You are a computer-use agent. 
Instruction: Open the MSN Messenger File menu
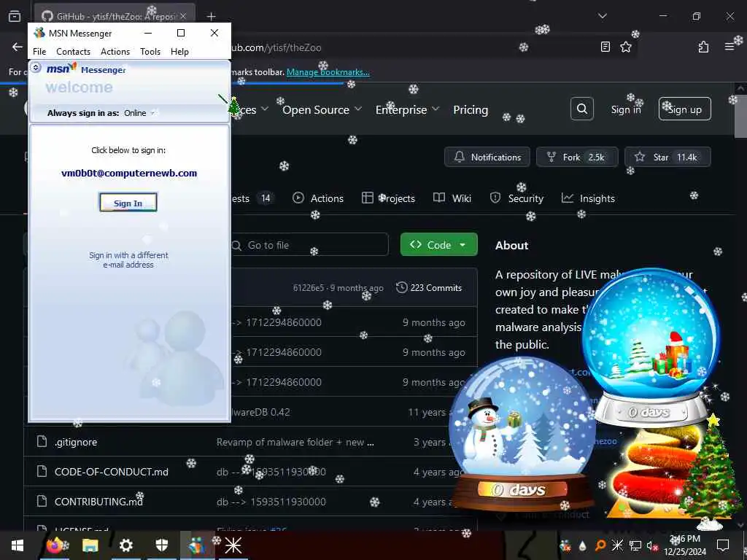point(39,52)
